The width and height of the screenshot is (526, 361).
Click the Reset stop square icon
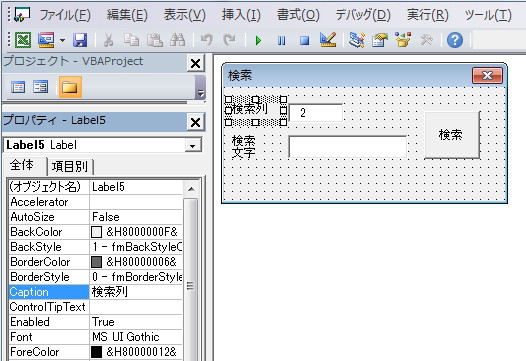point(304,41)
